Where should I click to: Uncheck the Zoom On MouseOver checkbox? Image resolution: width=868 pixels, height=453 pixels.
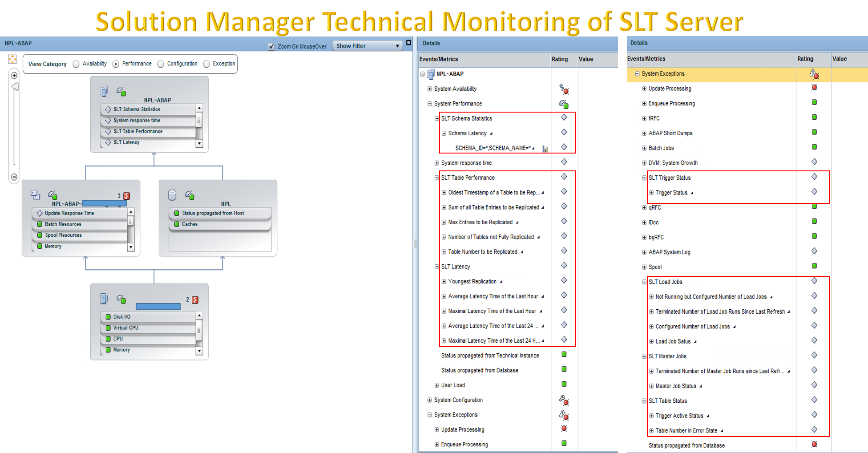coord(270,46)
